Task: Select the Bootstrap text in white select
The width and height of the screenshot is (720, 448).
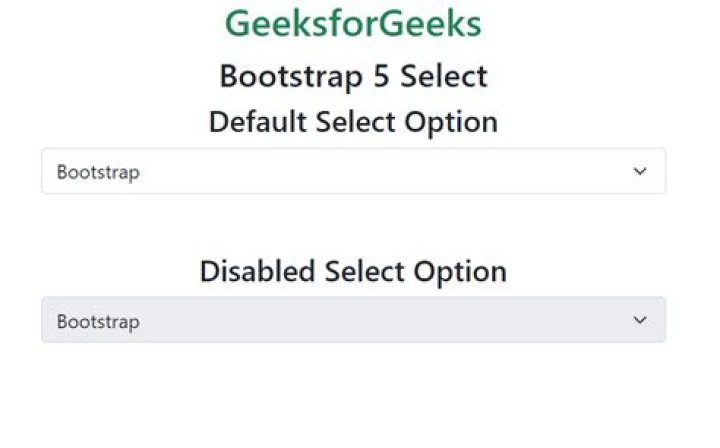Action: 98,173
